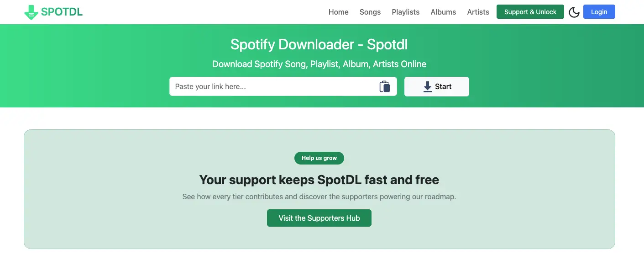
Task: Click the SpotDL green download logo icon
Action: tap(31, 12)
